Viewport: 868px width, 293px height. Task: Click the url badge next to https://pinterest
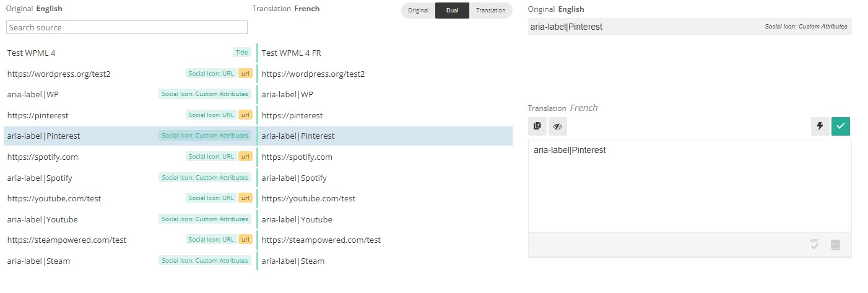246,115
